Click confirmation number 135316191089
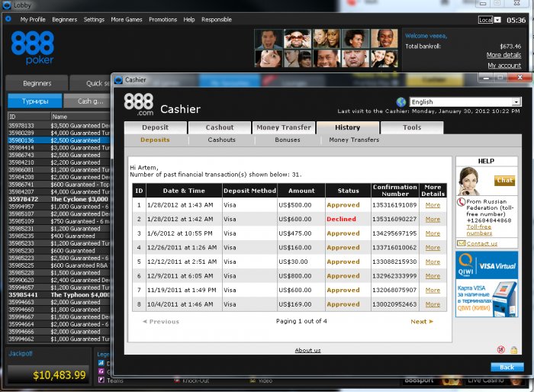 tap(394, 205)
